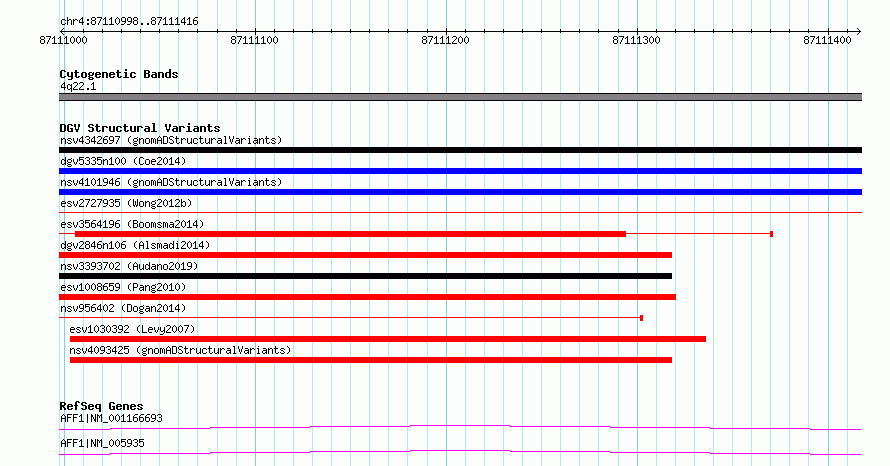Click the dgv2846n106 red variant bar

(366, 255)
